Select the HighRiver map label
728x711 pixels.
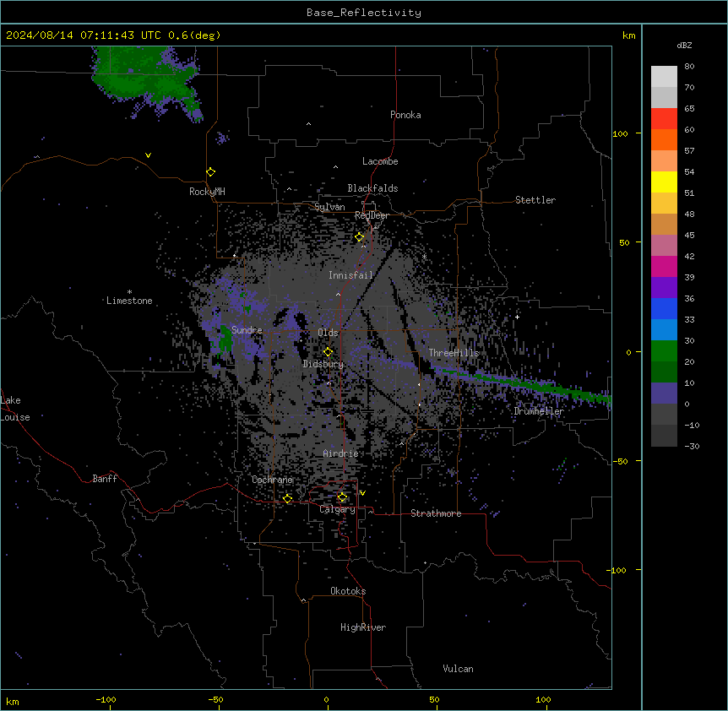pos(363,627)
